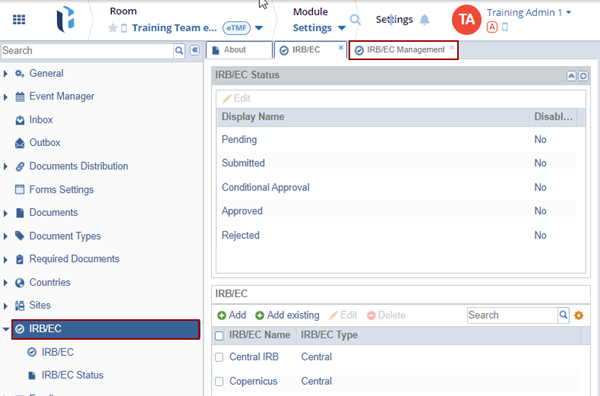Click the Central IRB name cell
This screenshot has height=396, width=600.
click(x=254, y=357)
